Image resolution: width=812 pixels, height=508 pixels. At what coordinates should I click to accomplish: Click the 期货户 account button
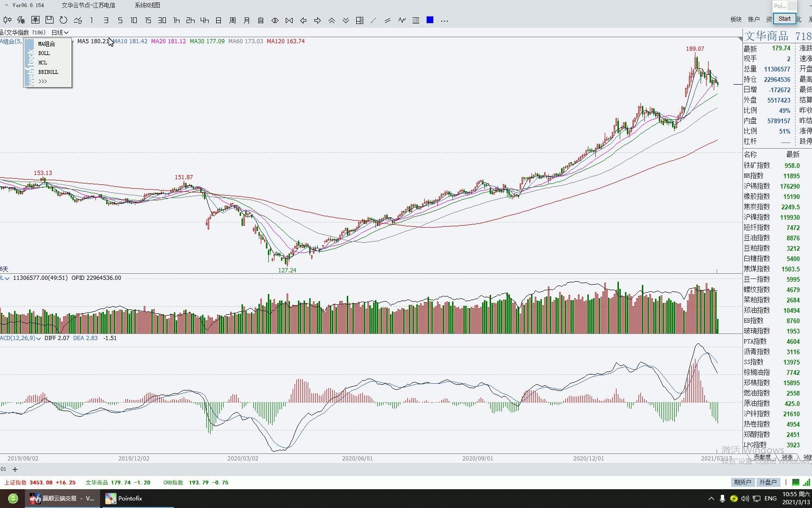click(x=743, y=482)
